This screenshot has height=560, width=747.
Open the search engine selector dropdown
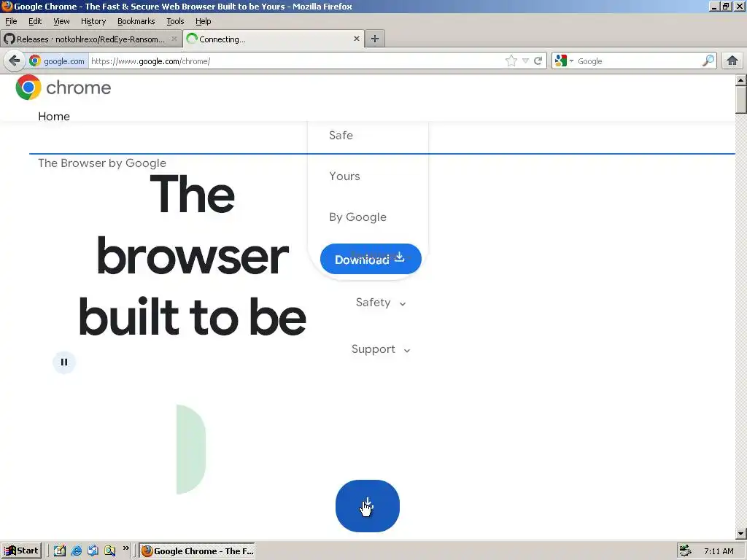click(x=564, y=61)
